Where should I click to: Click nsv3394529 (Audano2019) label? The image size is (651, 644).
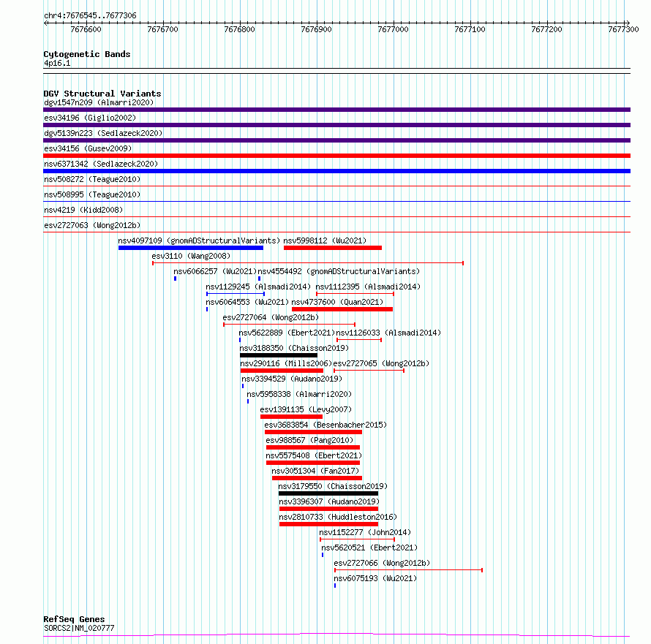click(x=292, y=379)
